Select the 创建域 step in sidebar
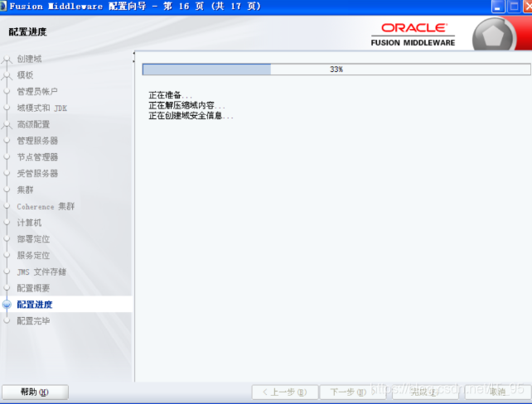This screenshot has height=404, width=532. [30, 59]
